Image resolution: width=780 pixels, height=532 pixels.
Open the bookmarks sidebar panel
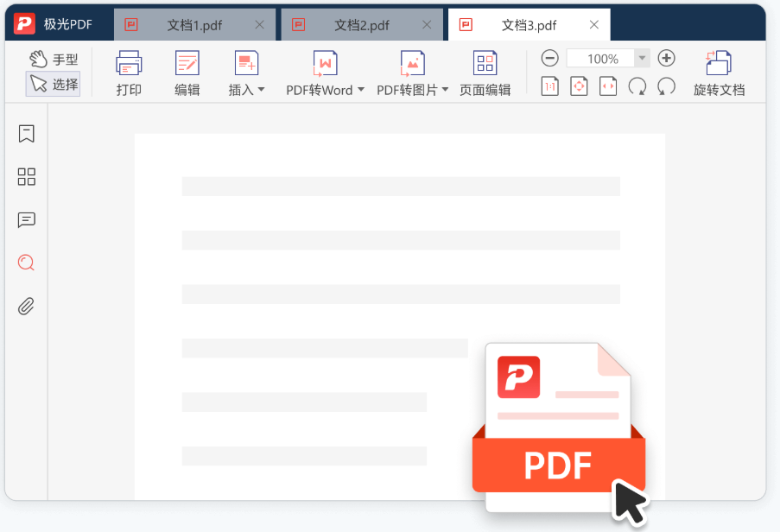pos(27,133)
